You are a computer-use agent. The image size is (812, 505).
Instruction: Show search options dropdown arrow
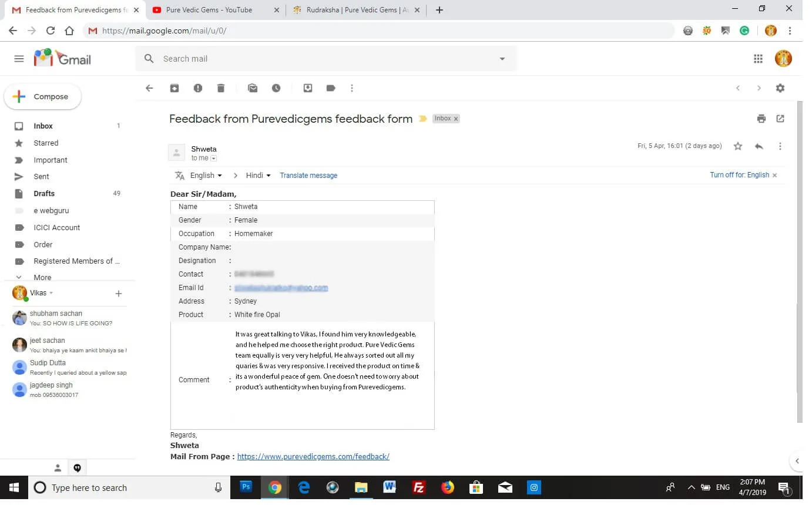click(502, 59)
